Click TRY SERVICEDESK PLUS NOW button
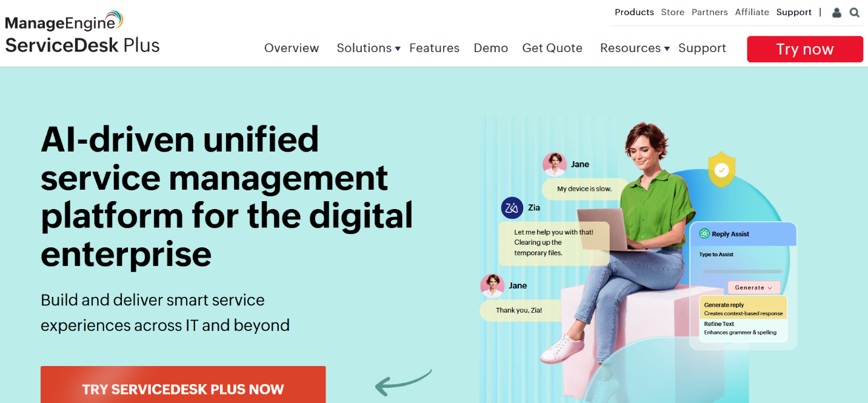The height and width of the screenshot is (403, 868). pos(183,385)
